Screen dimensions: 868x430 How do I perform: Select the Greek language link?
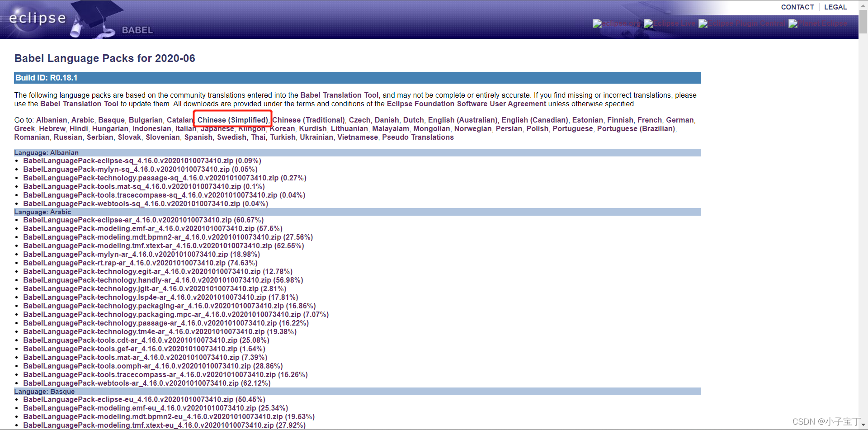[24, 128]
